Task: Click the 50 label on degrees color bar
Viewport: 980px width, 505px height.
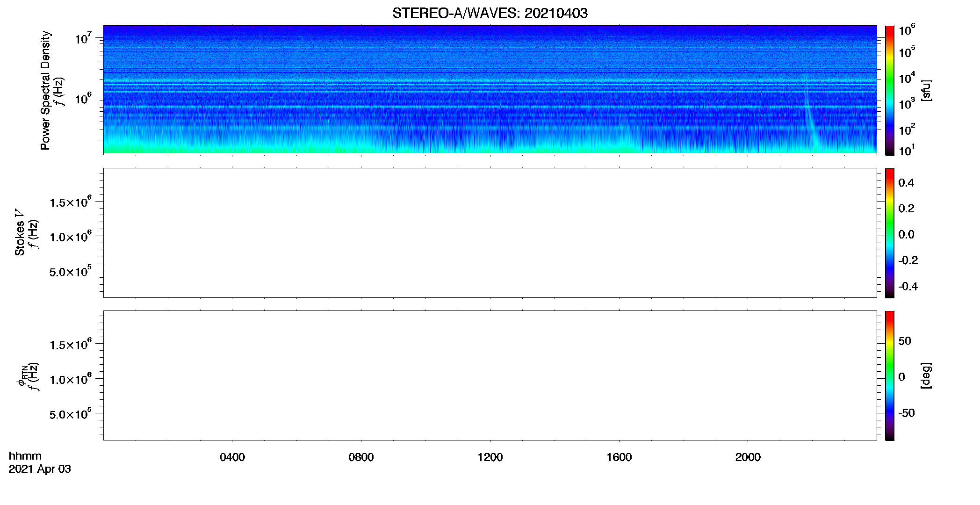Action: tap(905, 341)
